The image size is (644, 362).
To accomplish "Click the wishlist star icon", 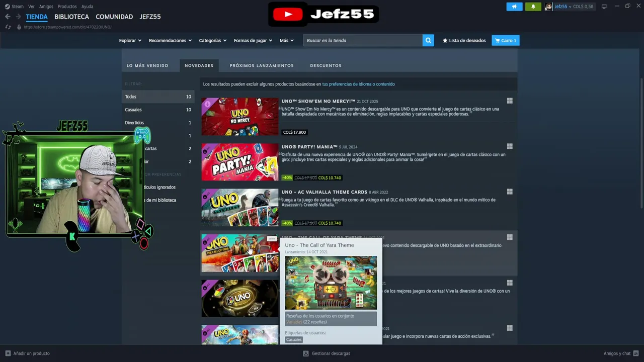I will click(445, 40).
